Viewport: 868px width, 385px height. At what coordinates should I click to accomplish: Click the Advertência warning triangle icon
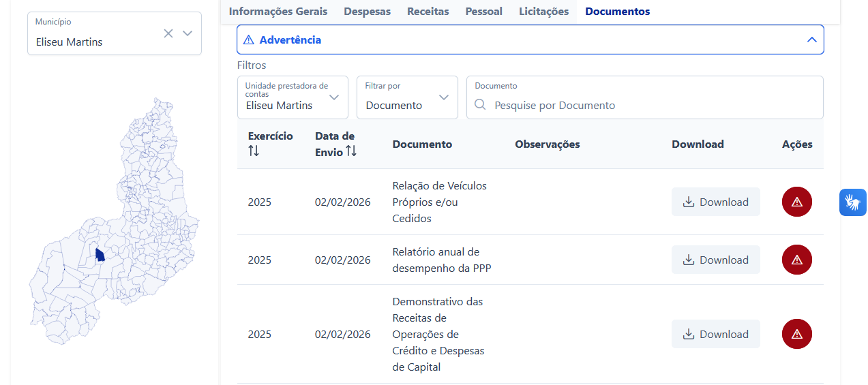tap(248, 40)
